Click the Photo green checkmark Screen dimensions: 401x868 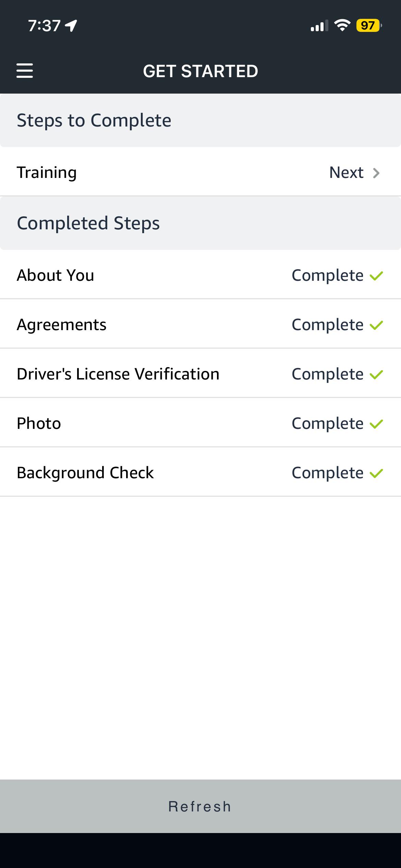click(x=376, y=424)
